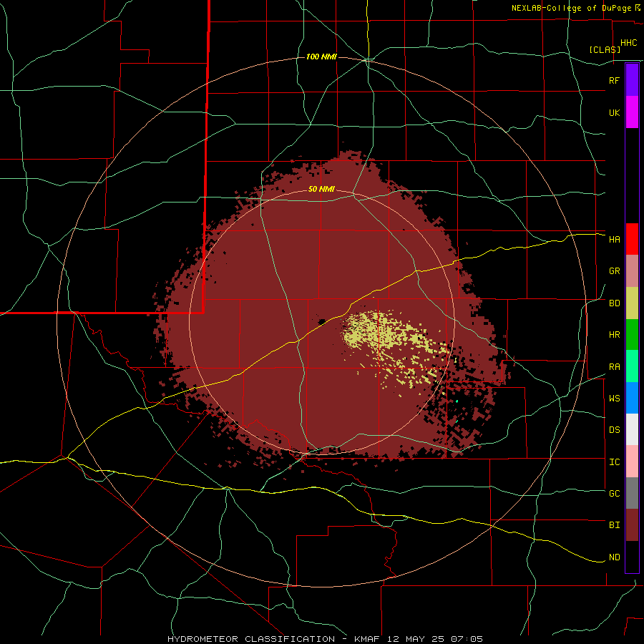Click the dark red BI legend swatch
The width and height of the screenshot is (644, 644).
pyautogui.click(x=632, y=525)
